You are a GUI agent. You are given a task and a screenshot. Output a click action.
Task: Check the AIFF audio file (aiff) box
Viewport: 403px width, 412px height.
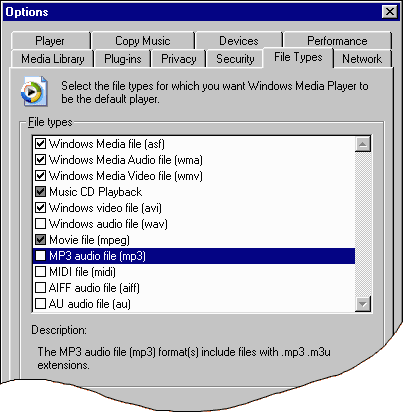(x=40, y=288)
